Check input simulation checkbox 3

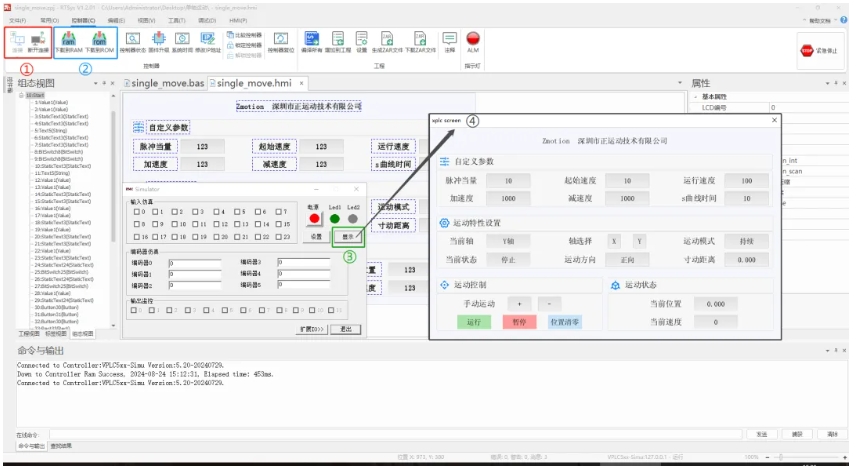tap(194, 212)
